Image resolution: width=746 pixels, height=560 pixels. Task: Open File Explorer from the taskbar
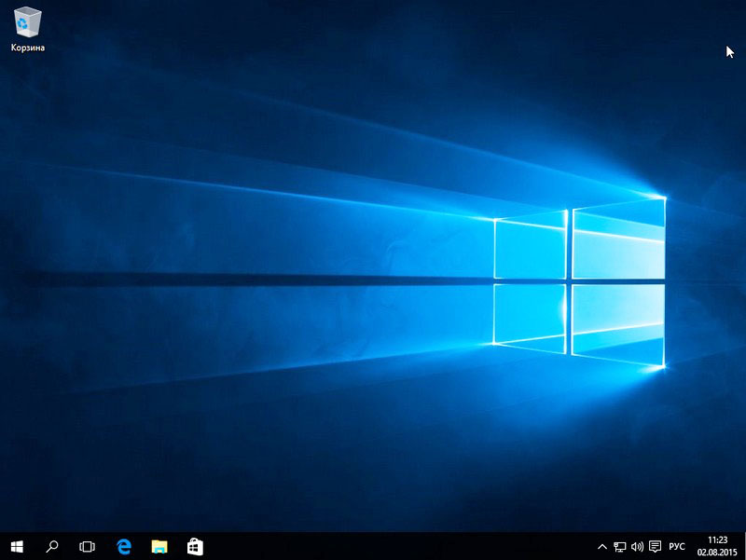coord(159,547)
